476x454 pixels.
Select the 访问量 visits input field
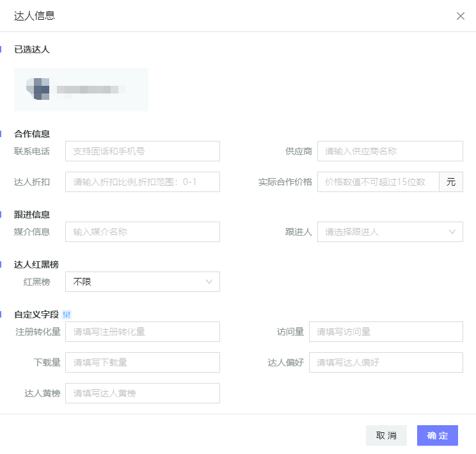click(386, 332)
